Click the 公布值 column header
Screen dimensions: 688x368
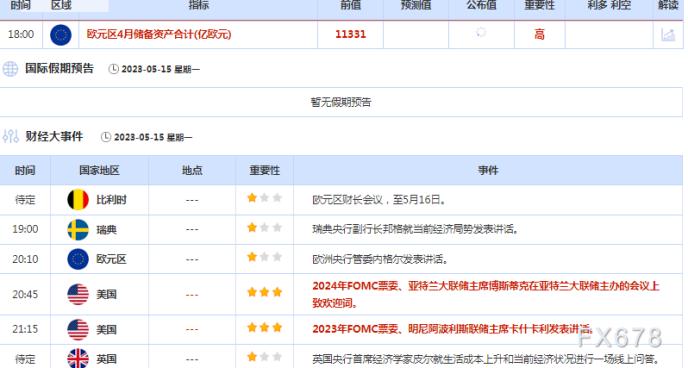pyautogui.click(x=481, y=5)
